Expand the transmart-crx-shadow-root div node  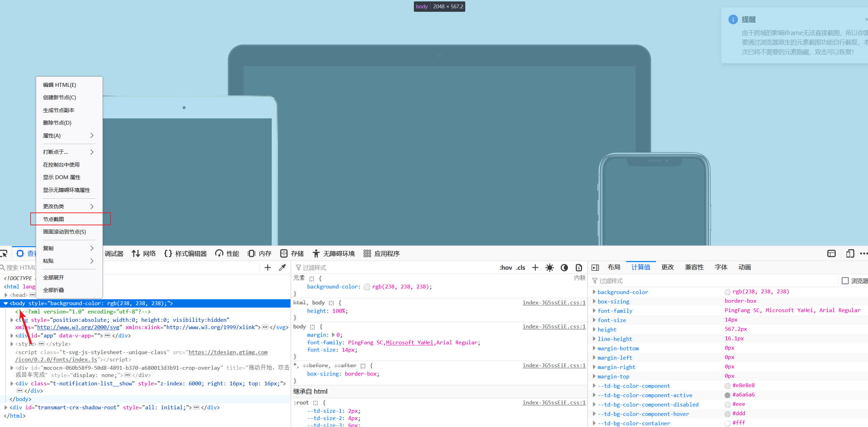[6, 408]
